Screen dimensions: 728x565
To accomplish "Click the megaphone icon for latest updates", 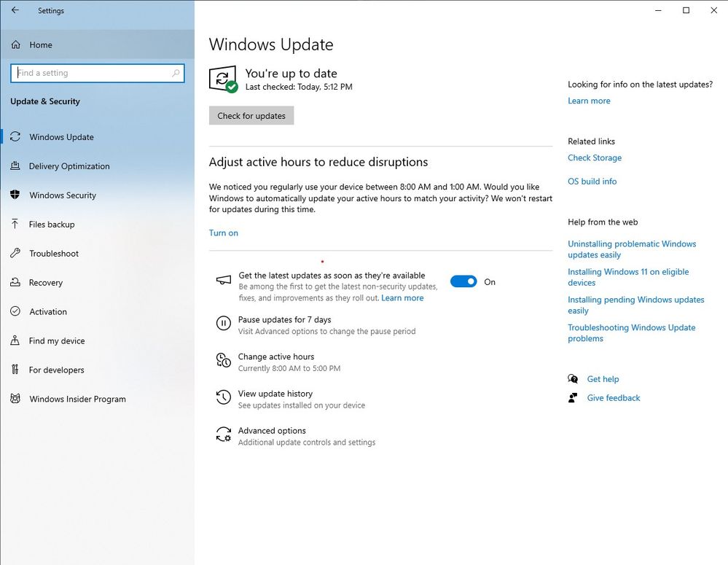I will 223,280.
